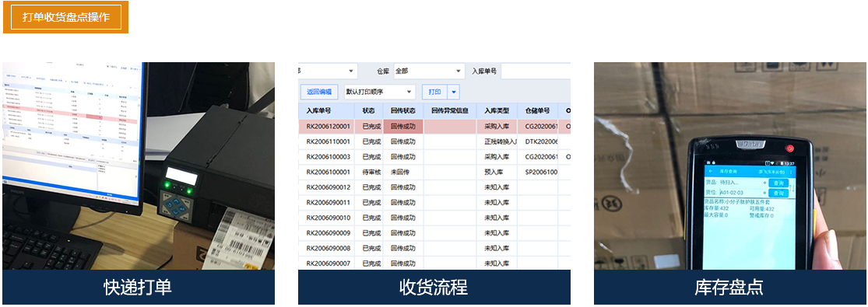Click the 收货流程 caption bar
Screen dimensions: 868x307
[434, 287]
